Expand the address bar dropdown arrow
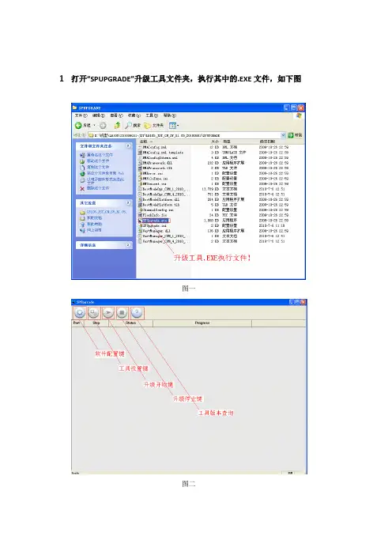 click(x=283, y=135)
